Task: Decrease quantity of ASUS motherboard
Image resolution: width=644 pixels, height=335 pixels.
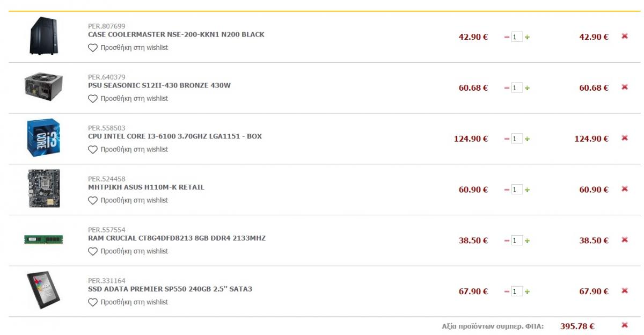Action: [507, 190]
